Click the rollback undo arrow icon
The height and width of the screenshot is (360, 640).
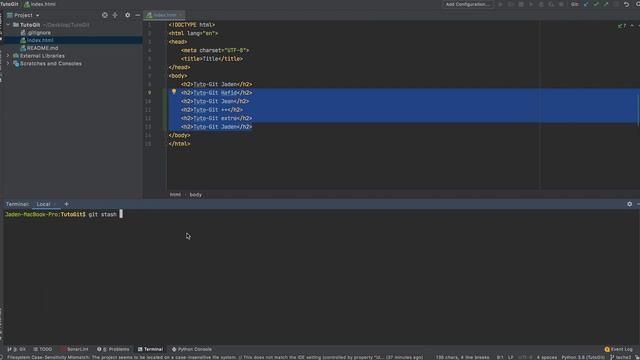627,4
